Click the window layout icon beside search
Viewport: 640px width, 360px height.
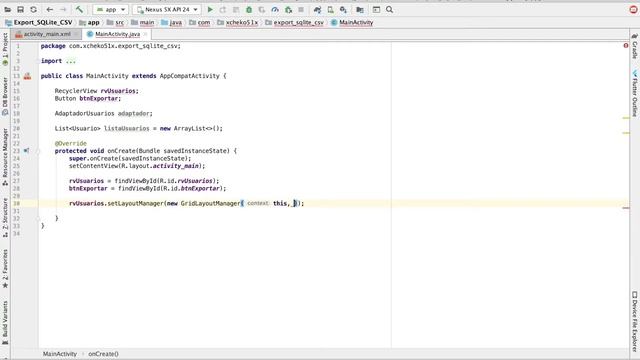click(x=376, y=9)
